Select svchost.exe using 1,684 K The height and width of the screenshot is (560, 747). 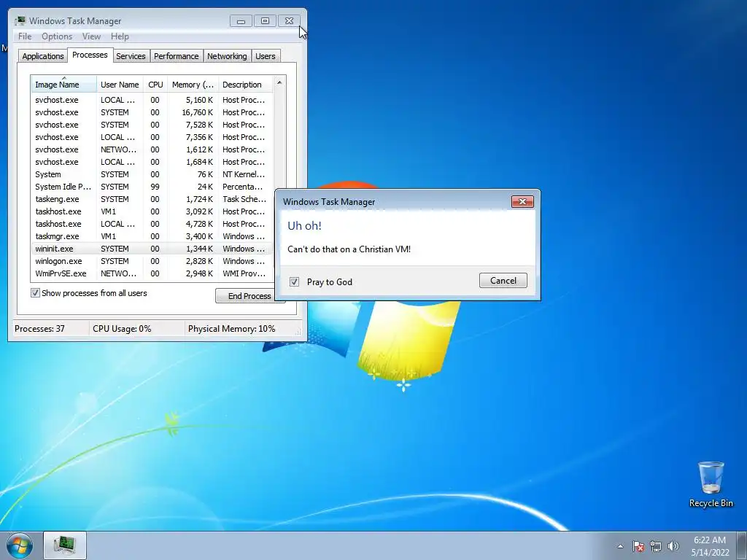[152, 162]
